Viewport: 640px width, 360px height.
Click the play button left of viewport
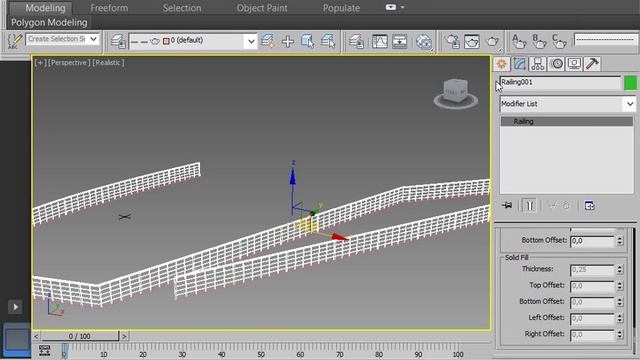[x=15, y=307]
